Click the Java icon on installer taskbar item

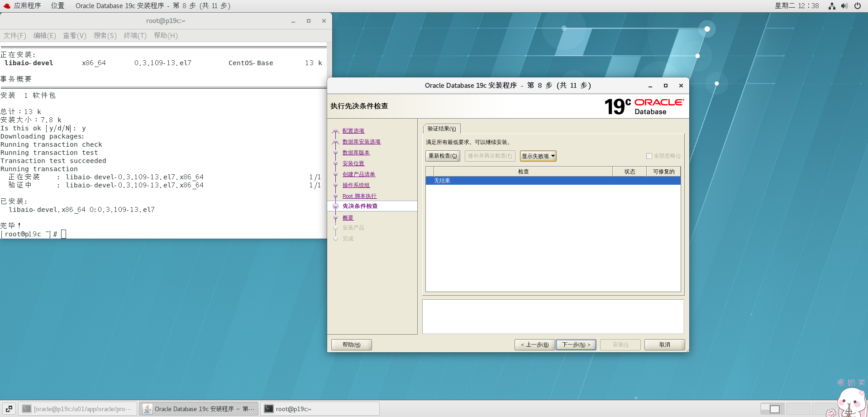point(148,409)
